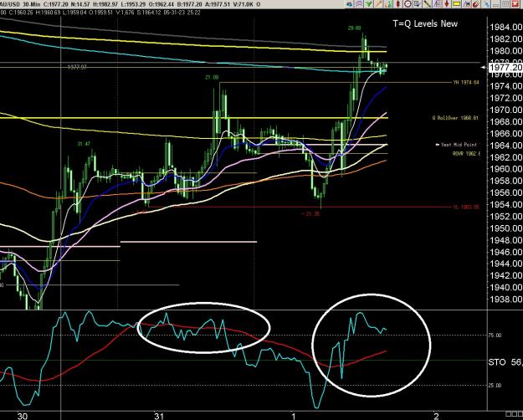Click the current price tag 1977.20
Screen dimensions: 523x420
point(505,68)
